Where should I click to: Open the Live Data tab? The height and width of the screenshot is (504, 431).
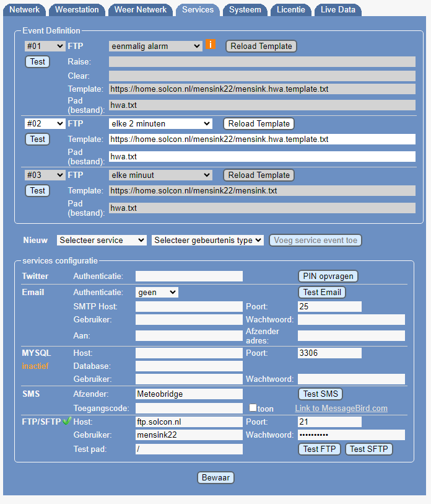[337, 10]
